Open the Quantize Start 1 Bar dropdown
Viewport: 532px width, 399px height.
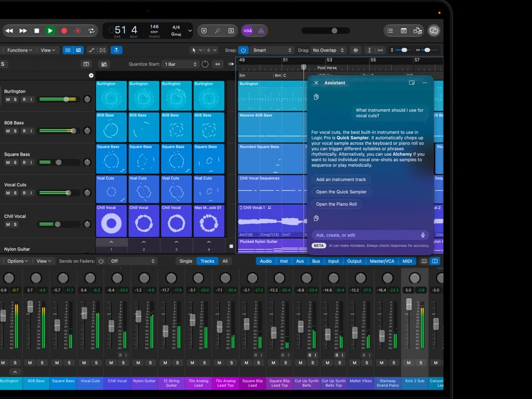[x=180, y=64]
